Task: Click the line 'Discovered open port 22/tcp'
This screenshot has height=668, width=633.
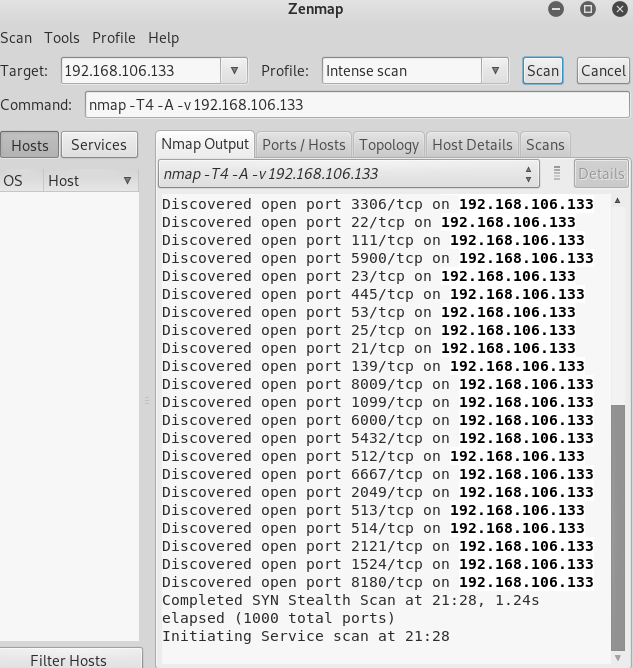Action: pos(368,222)
